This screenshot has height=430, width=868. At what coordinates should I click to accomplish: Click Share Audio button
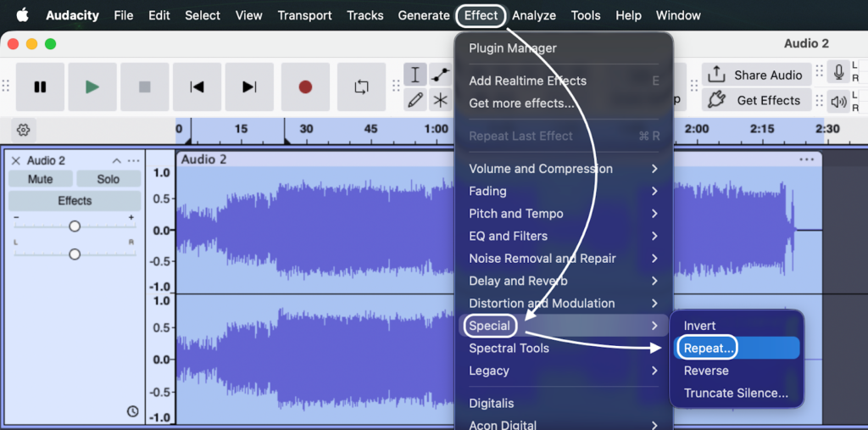756,75
